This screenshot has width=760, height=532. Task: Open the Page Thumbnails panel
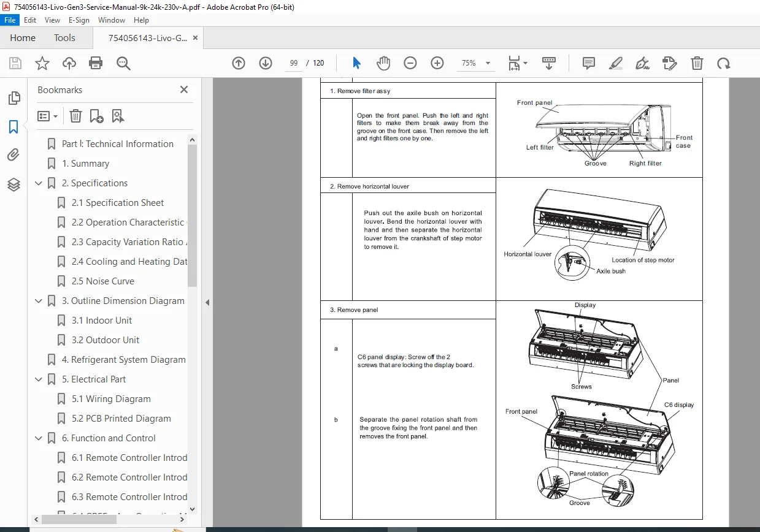[13, 98]
